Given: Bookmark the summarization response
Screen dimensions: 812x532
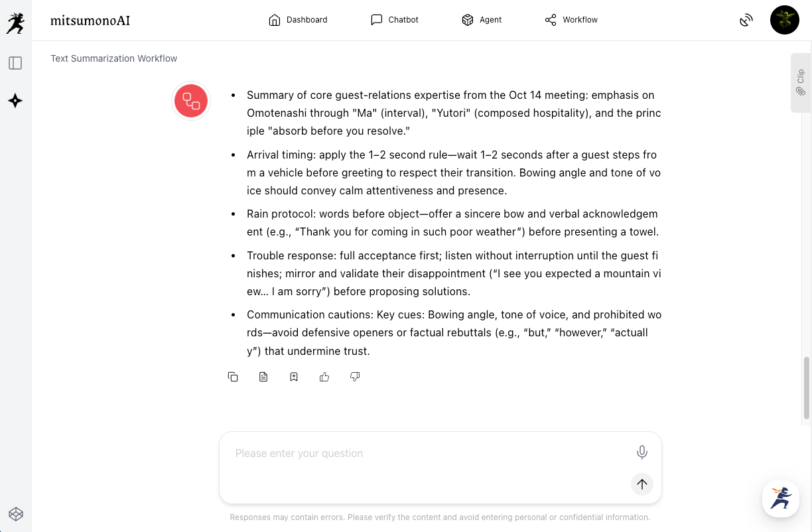Looking at the screenshot, I should click(294, 377).
